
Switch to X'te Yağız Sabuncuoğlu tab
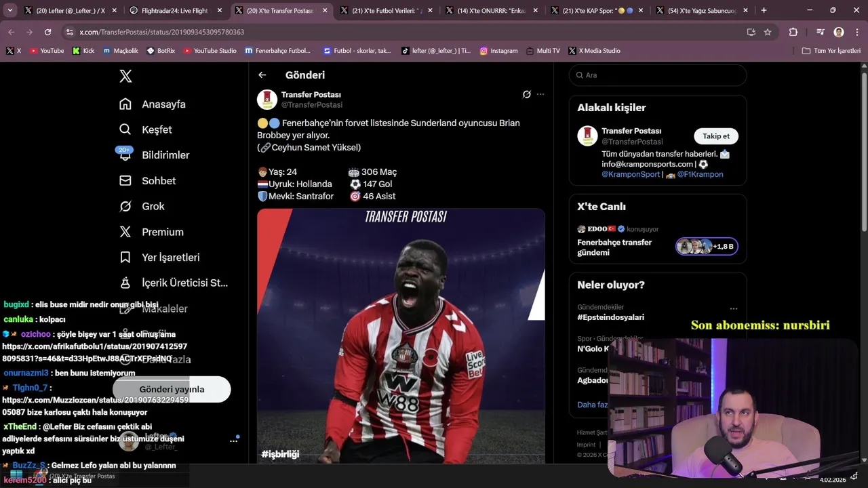click(x=702, y=11)
